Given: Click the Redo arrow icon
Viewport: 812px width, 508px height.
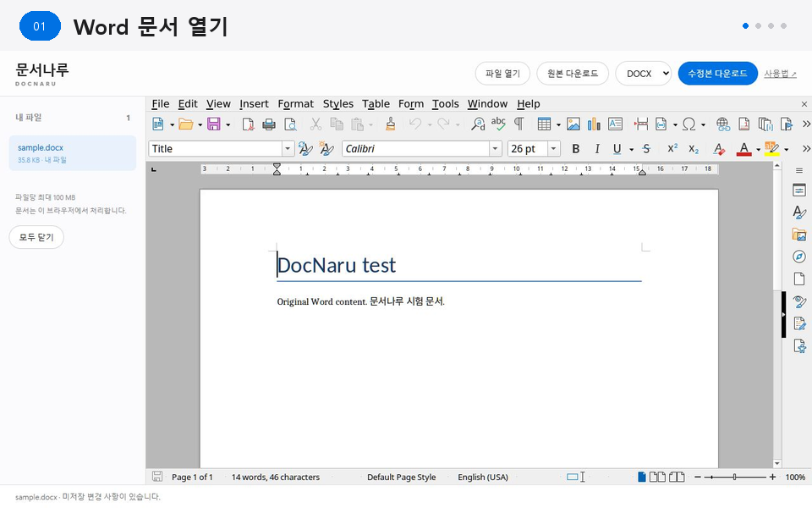Looking at the screenshot, I should click(442, 124).
